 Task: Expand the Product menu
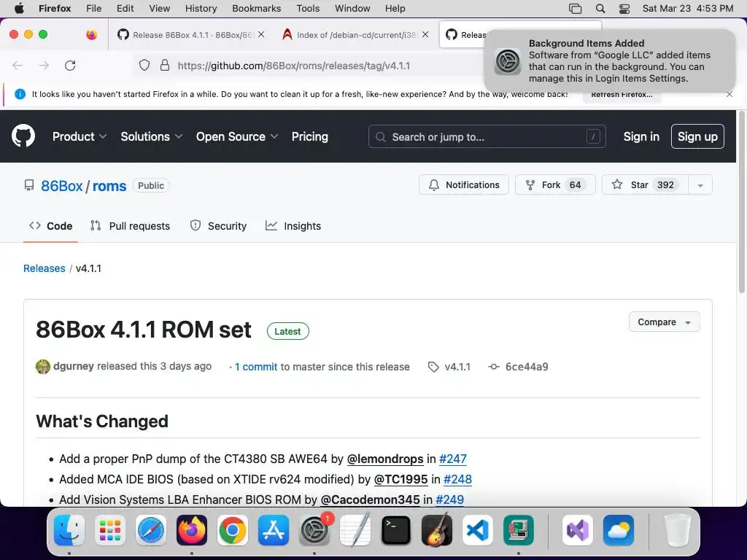click(x=80, y=136)
